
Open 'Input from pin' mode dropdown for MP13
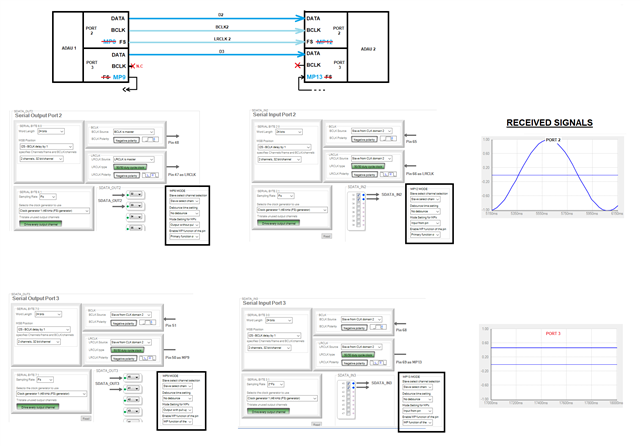(x=418, y=411)
